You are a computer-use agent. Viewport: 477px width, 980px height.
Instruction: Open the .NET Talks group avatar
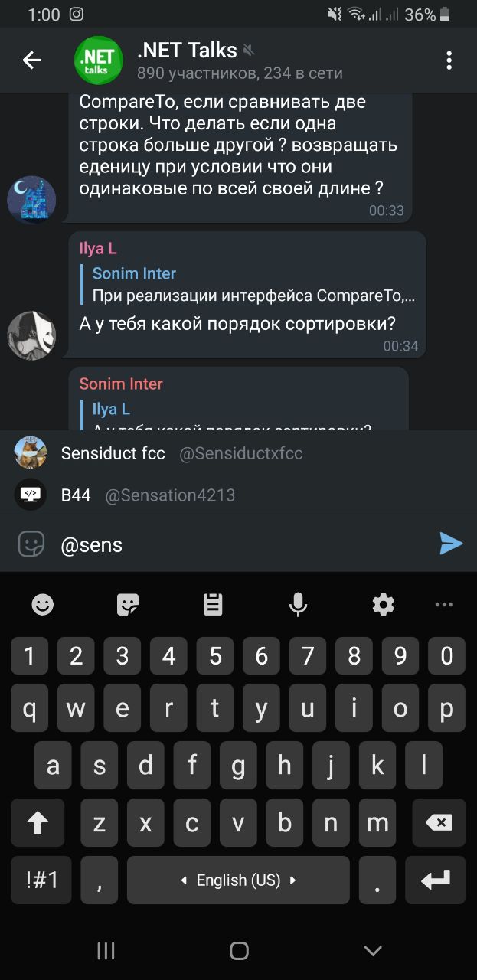click(x=98, y=60)
